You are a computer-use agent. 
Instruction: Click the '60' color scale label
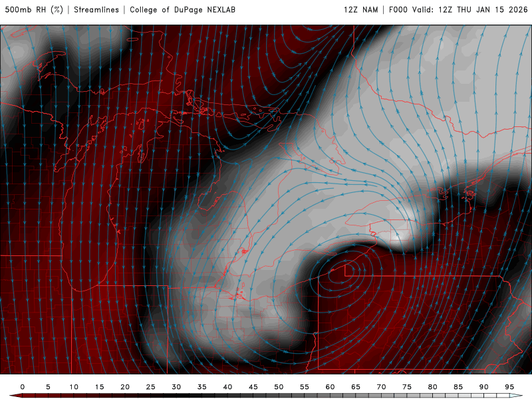(x=330, y=387)
